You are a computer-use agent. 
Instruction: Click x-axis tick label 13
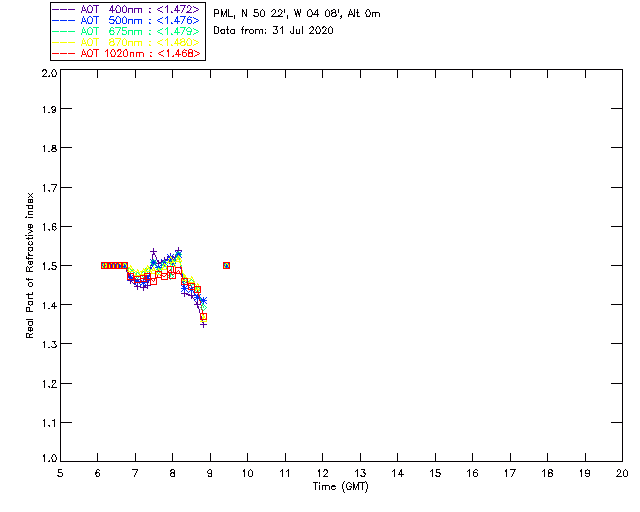click(x=360, y=473)
